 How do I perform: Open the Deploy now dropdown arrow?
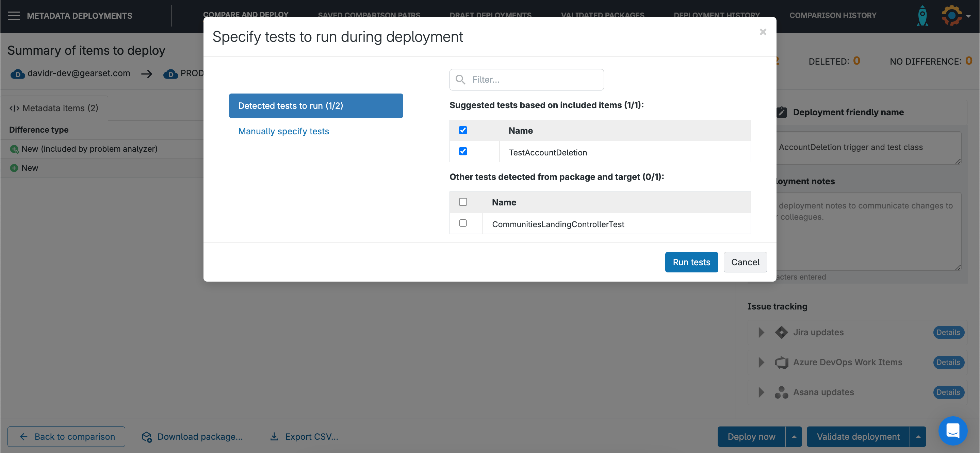point(794,437)
